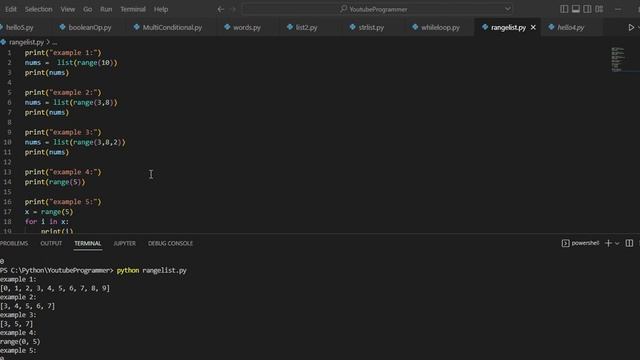This screenshot has height=360, width=640.
Task: Click line number 1 in the gutter
Action: (9, 53)
